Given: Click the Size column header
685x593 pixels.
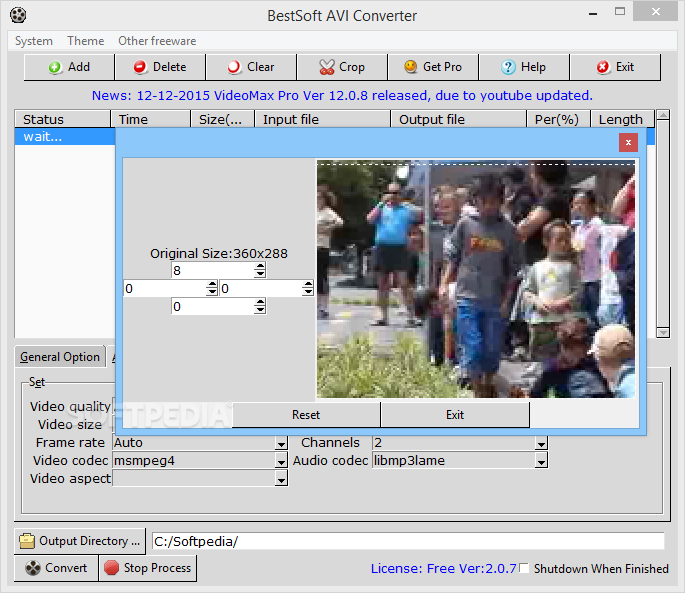Looking at the screenshot, I should pos(223,119).
